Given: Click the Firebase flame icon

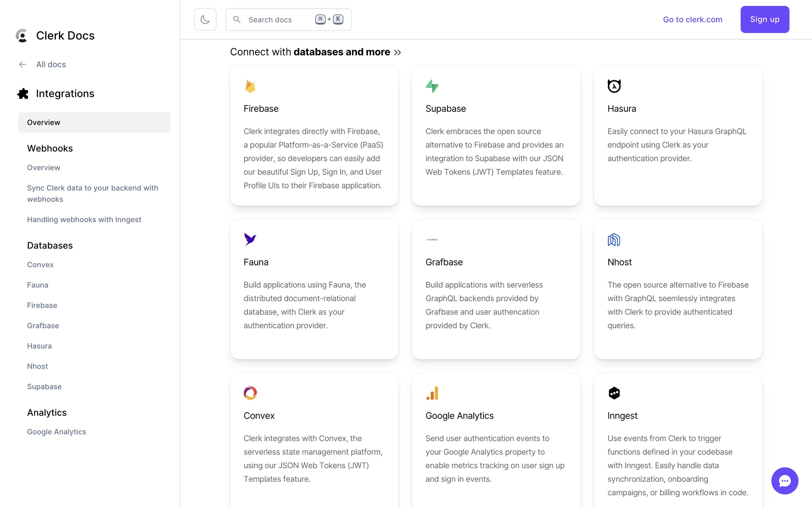Looking at the screenshot, I should click(250, 86).
